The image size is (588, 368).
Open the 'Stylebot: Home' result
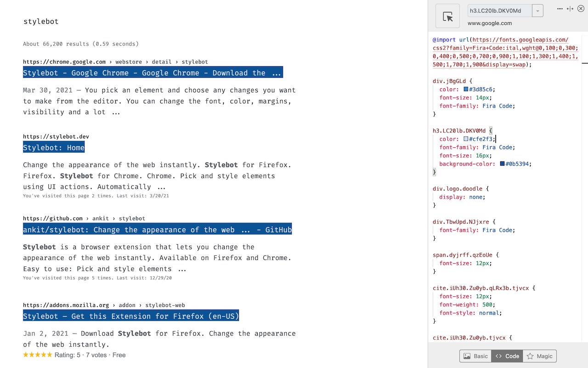point(54,148)
